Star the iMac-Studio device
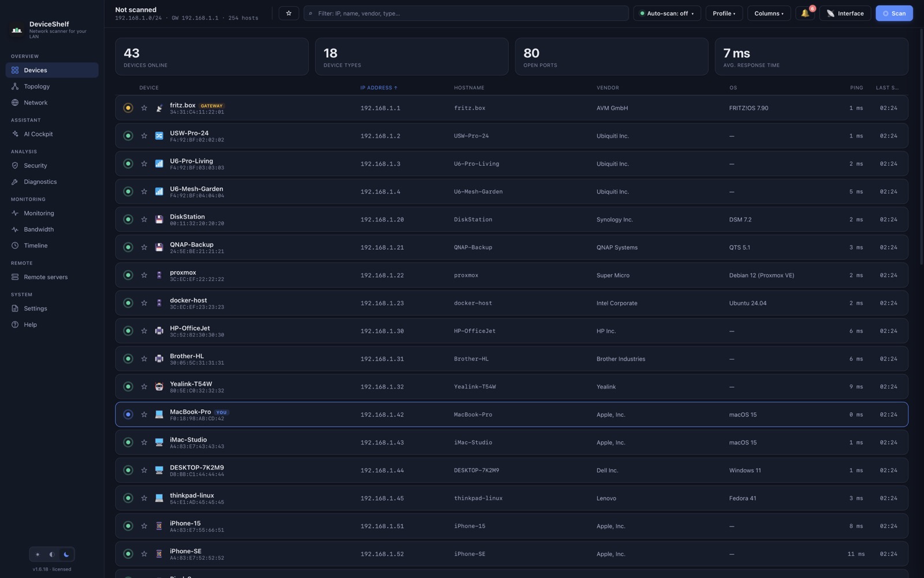This screenshot has width=924, height=578. pyautogui.click(x=144, y=442)
